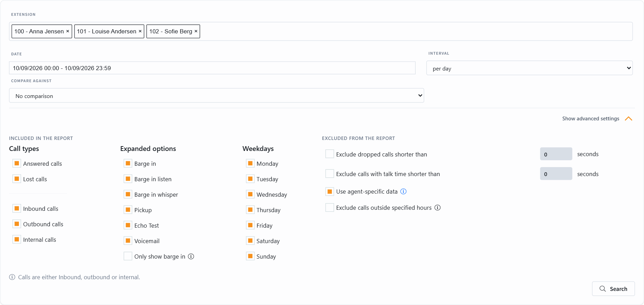Click the dropped calls seconds field
The image size is (644, 305).
556,154
